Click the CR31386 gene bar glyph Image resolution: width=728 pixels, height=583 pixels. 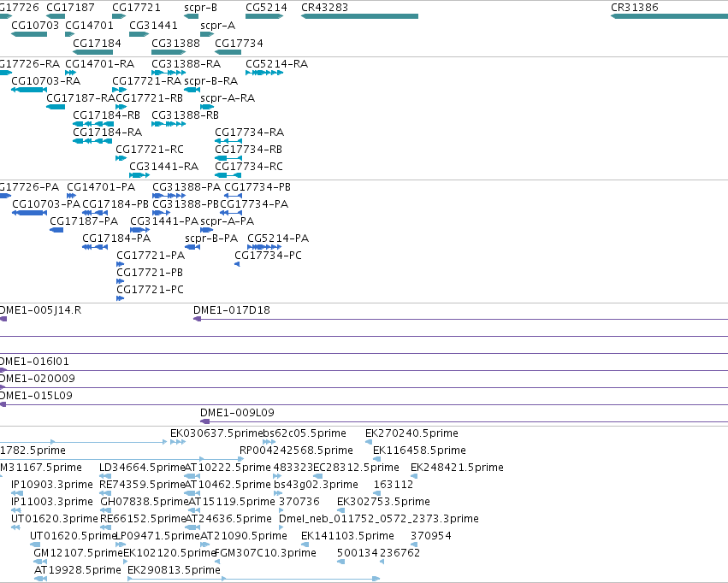669,16
